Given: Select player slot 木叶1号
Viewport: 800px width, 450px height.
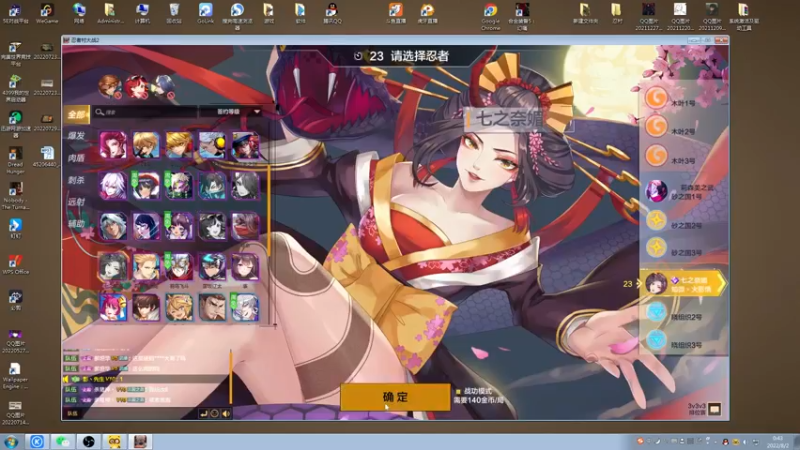Looking at the screenshot, I should pyautogui.click(x=683, y=99).
